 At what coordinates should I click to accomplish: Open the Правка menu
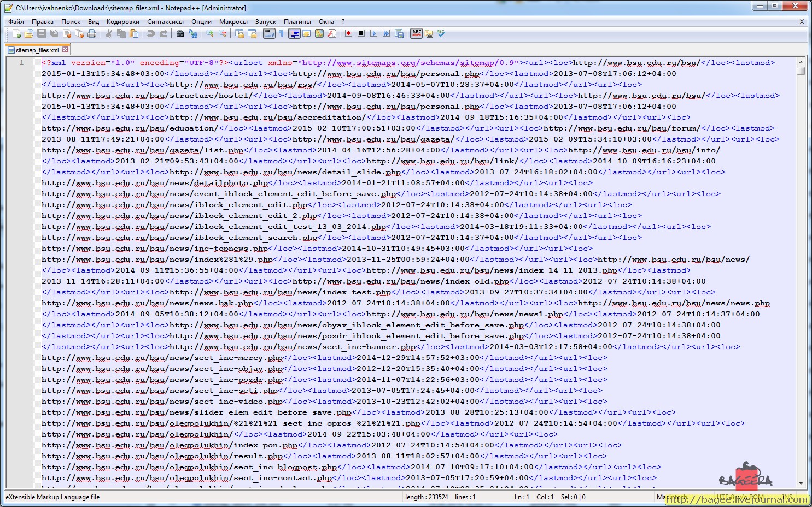click(x=42, y=22)
